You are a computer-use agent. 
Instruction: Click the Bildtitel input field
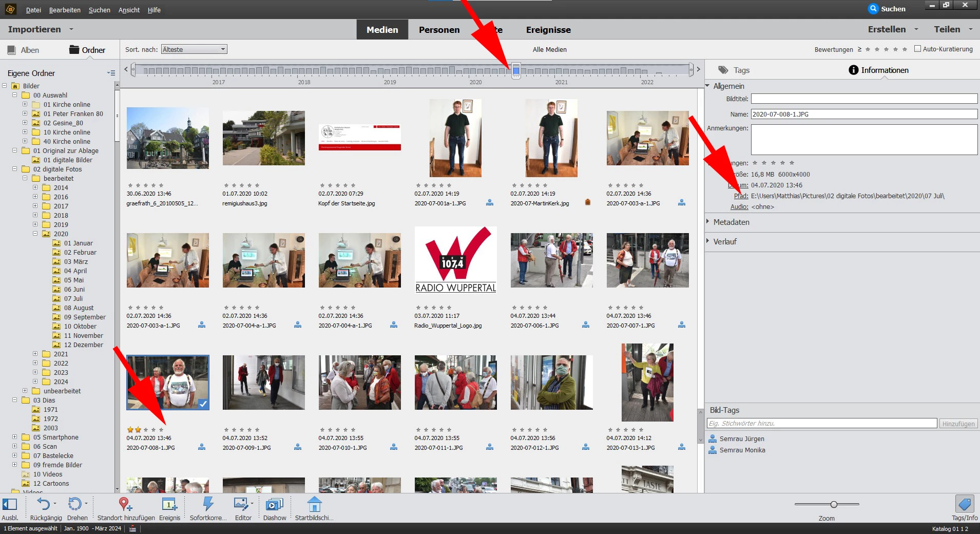coord(864,99)
